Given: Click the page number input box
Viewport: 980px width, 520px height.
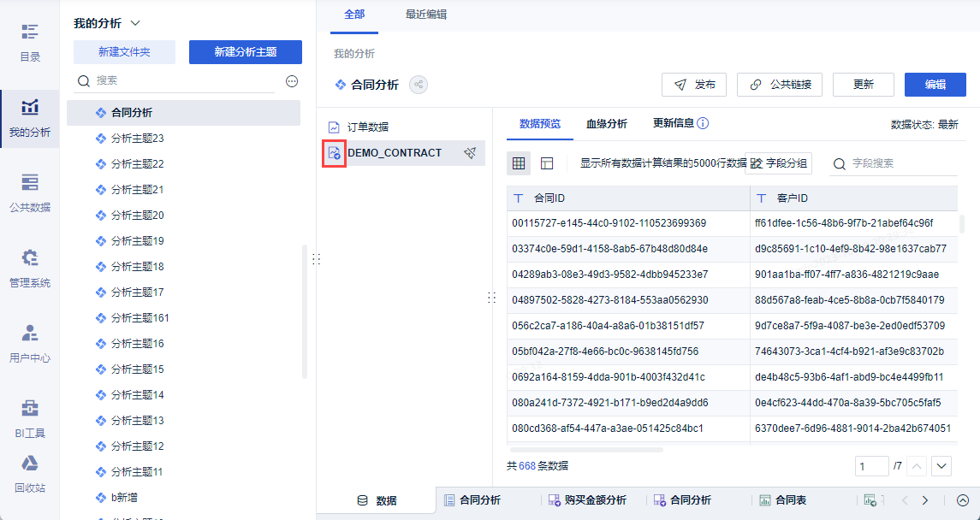Looking at the screenshot, I should coord(872,466).
